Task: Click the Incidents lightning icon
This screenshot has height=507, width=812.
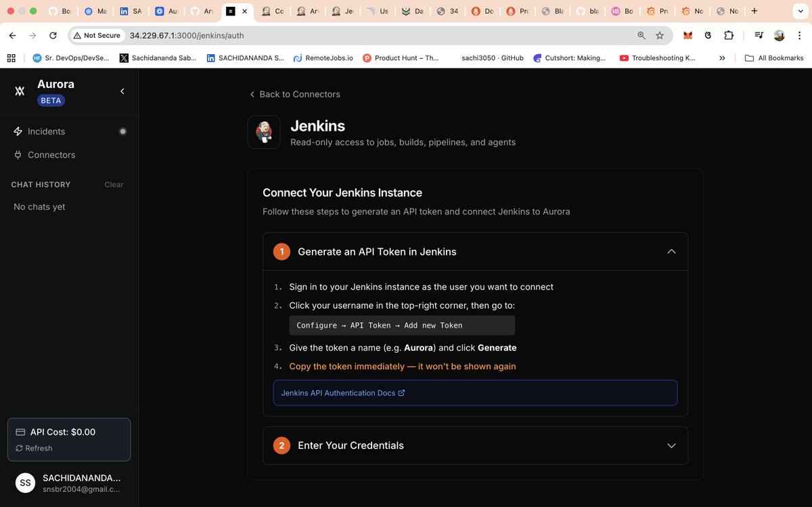Action: click(x=18, y=131)
